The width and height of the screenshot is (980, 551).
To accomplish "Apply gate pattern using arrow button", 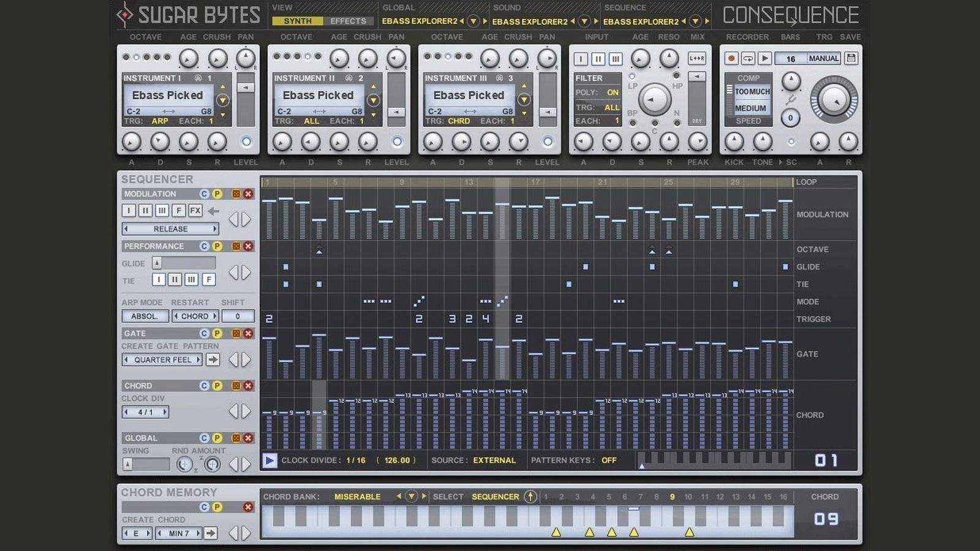I will point(213,360).
